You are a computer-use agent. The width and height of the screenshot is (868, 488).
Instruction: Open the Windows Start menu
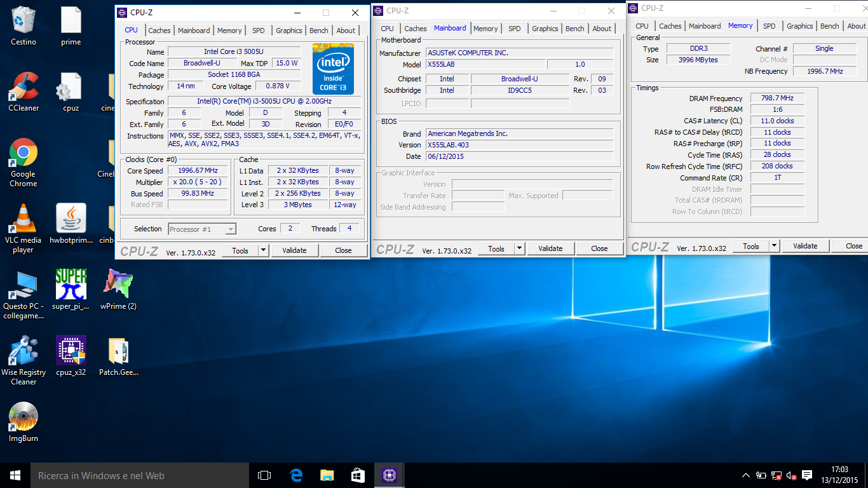(x=15, y=475)
